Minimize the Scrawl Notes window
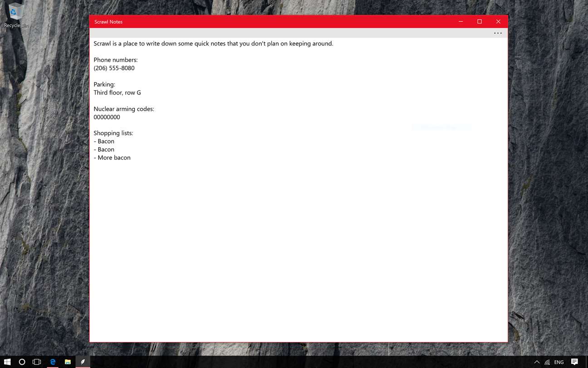The width and height of the screenshot is (588, 368). 461,21
